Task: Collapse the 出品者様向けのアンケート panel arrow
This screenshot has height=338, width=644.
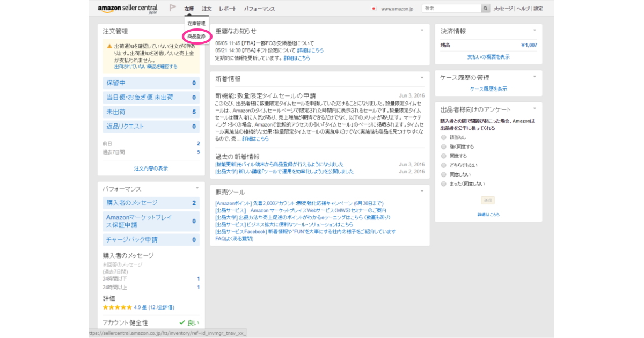Action: point(535,109)
